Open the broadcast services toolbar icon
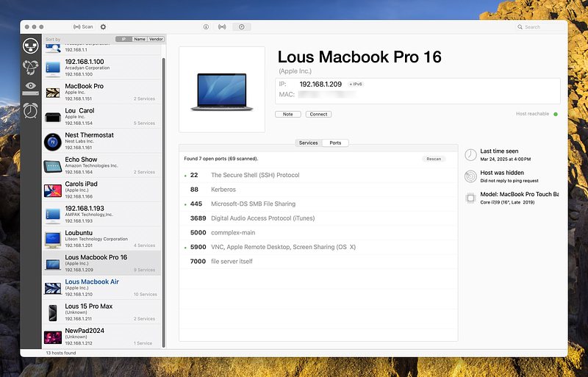 (222, 26)
